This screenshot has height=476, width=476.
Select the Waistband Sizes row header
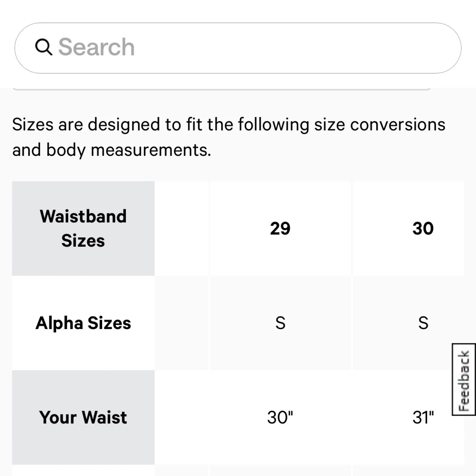(x=83, y=228)
